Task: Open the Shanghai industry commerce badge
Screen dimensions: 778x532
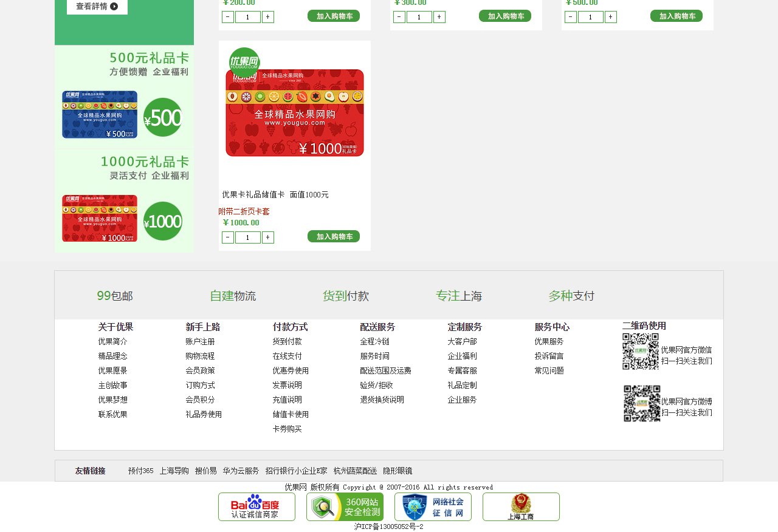Action: coord(521,506)
